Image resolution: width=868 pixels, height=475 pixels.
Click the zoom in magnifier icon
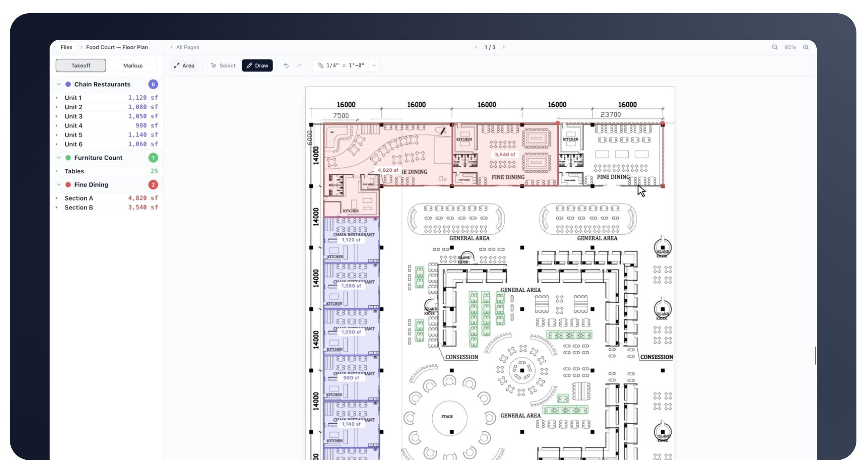click(x=806, y=47)
